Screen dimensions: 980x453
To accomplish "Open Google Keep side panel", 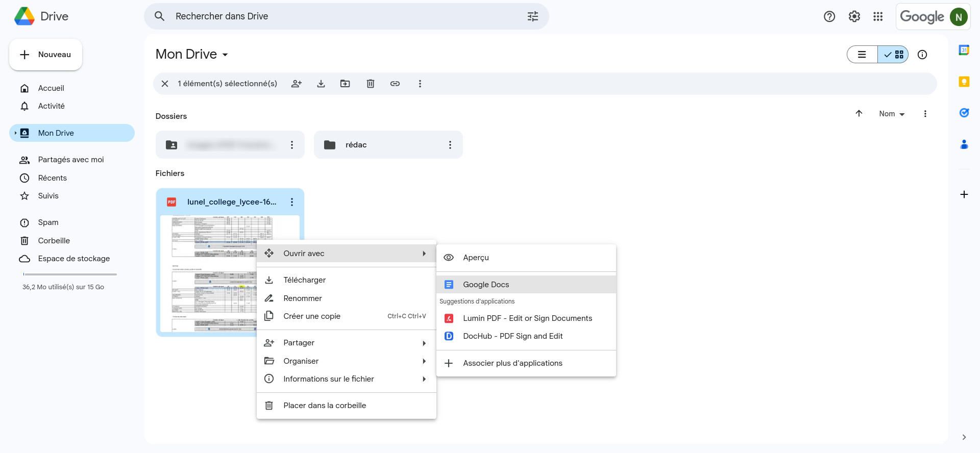I will [964, 82].
